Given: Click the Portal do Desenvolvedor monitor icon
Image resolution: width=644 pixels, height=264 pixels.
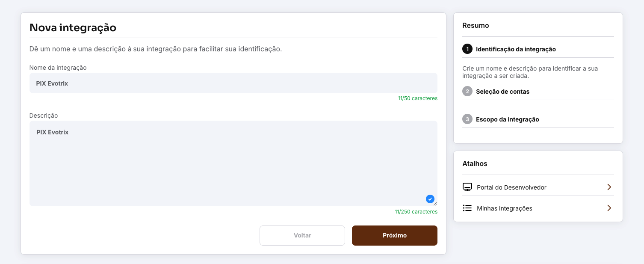Looking at the screenshot, I should [467, 187].
